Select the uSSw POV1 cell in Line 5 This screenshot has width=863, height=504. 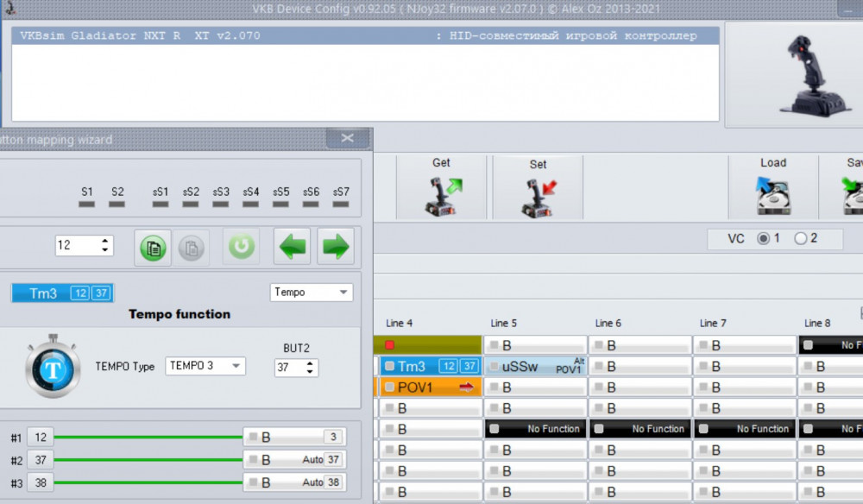pyautogui.click(x=536, y=367)
